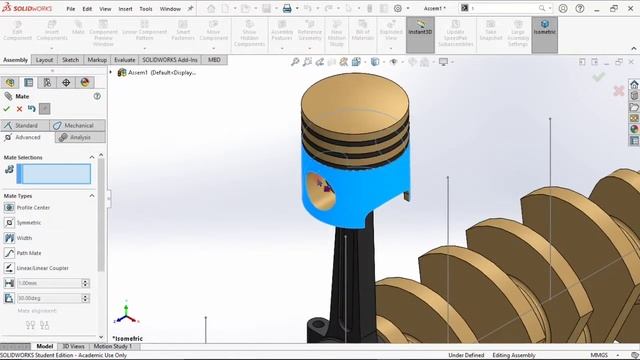Open the File menu
Screen dimensions: 640x360
point(71,9)
